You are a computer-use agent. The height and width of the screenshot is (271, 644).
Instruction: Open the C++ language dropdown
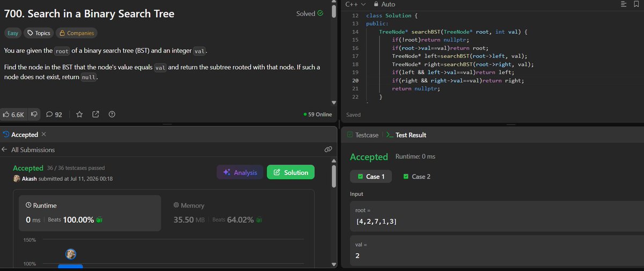355,4
